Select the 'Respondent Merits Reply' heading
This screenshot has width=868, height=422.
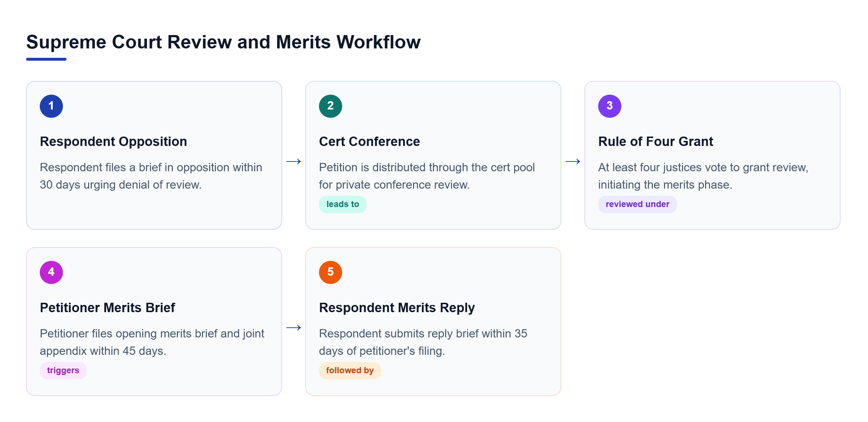(397, 308)
